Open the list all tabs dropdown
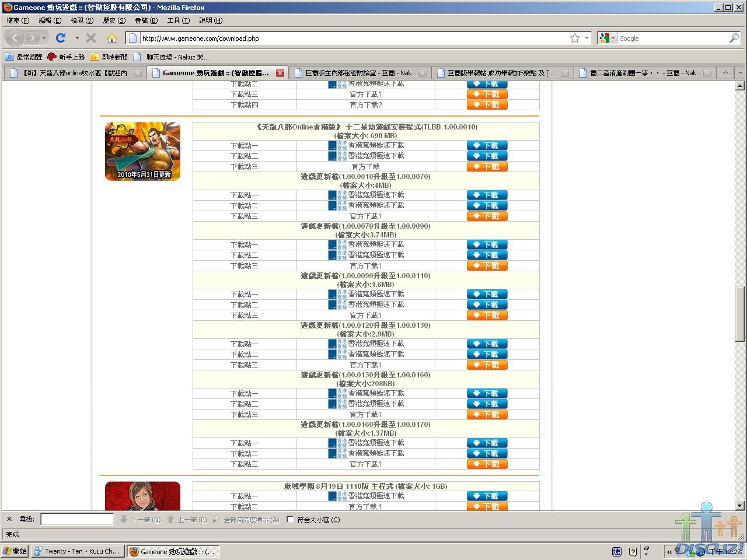Image resolution: width=747 pixels, height=560 pixels. (740, 73)
